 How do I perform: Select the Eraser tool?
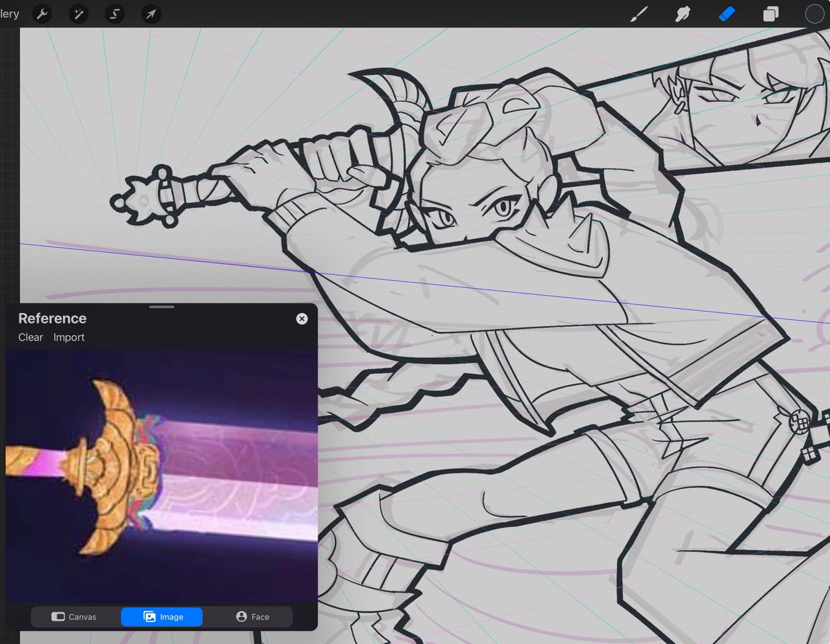[727, 14]
